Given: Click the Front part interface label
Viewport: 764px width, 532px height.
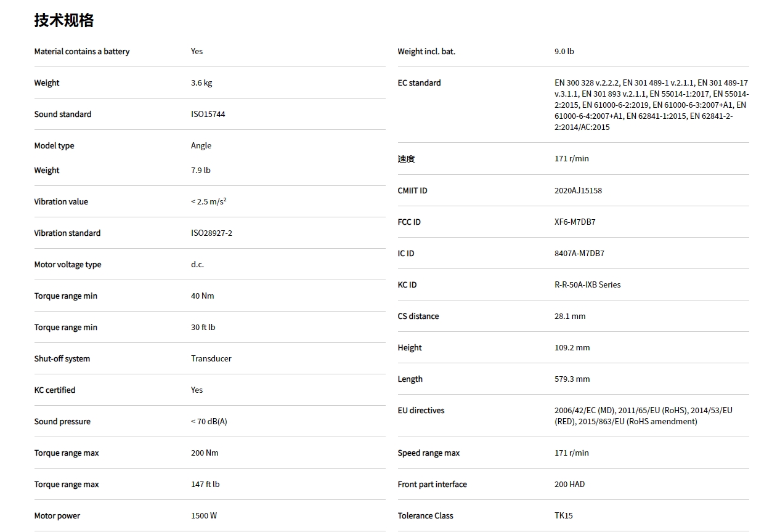Looking at the screenshot, I should tap(432, 484).
